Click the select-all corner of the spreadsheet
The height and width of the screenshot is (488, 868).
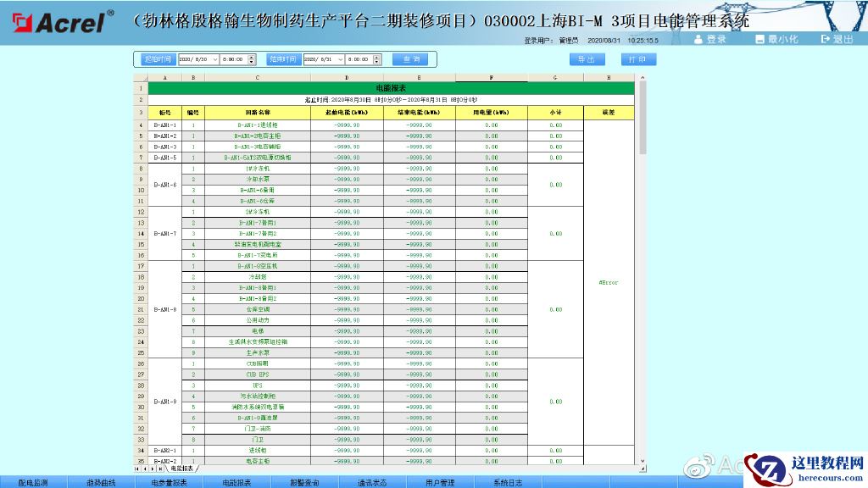[x=141, y=78]
